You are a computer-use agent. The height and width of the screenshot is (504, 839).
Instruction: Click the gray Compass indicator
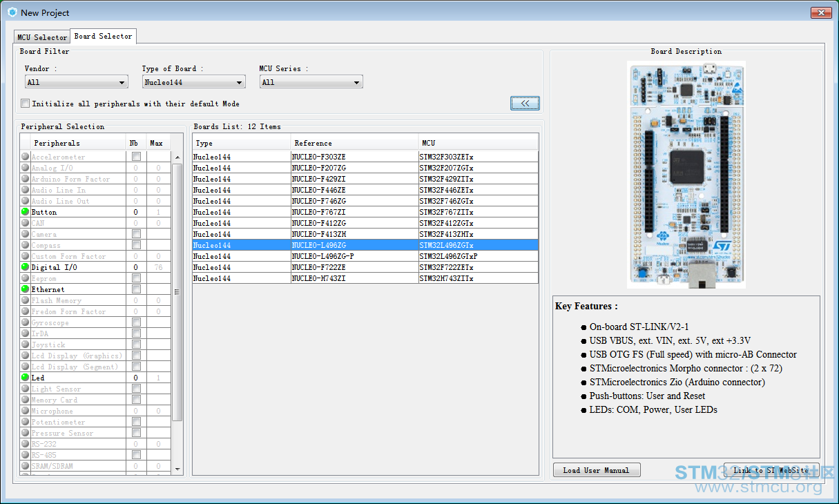pyautogui.click(x=26, y=245)
